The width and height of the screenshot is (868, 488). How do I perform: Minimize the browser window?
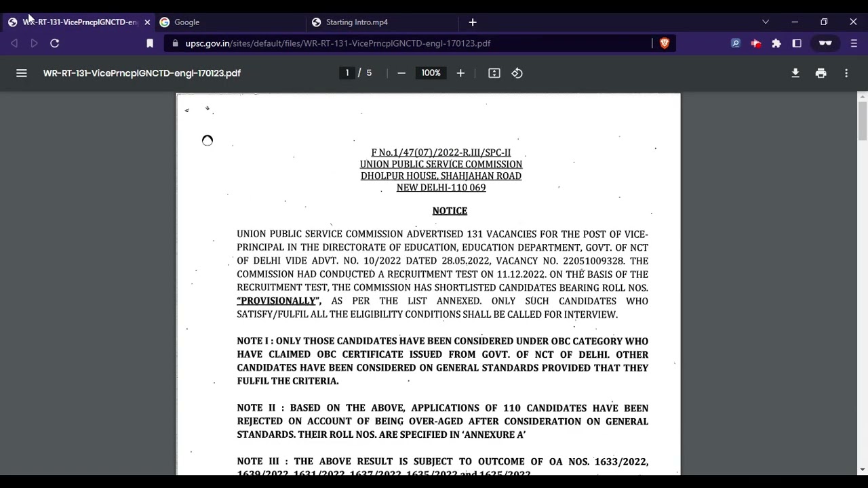[x=795, y=22]
